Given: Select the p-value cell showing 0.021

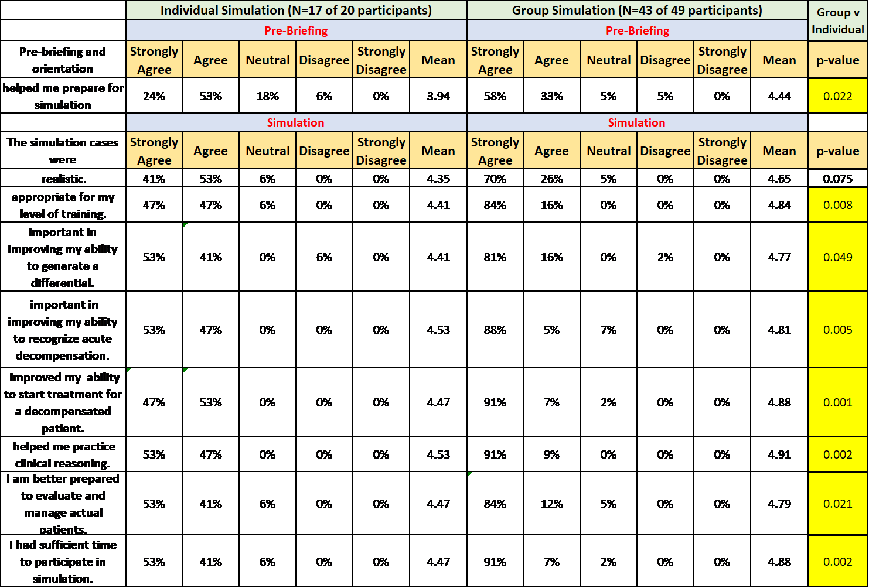Looking at the screenshot, I should [837, 504].
